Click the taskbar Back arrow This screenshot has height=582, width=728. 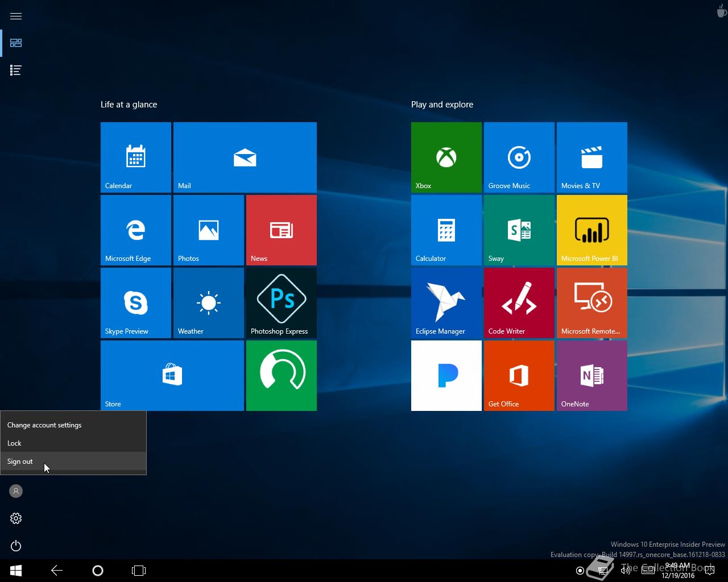click(57, 571)
